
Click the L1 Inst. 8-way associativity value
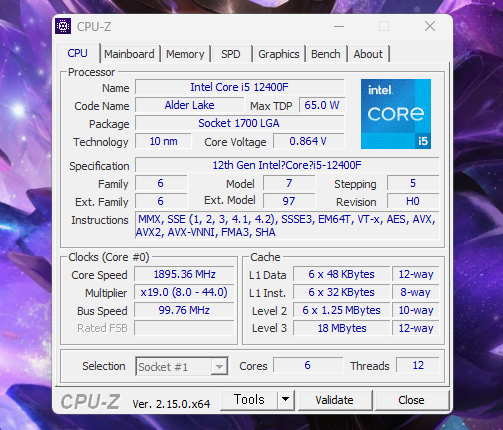click(x=416, y=292)
